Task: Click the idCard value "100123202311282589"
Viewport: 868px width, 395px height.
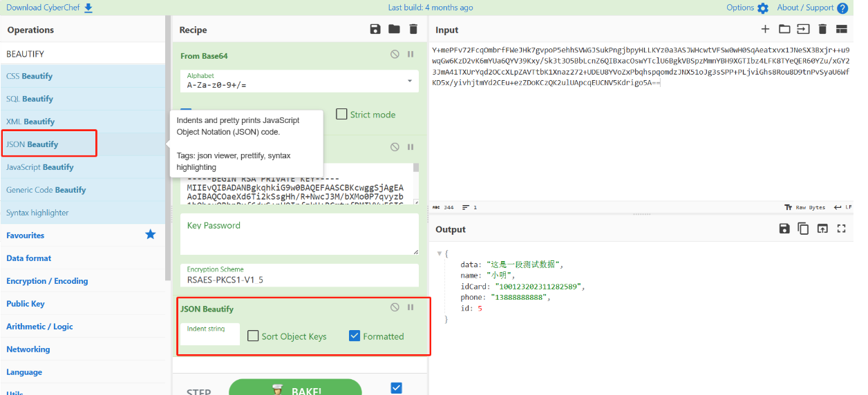Action: coord(540,287)
